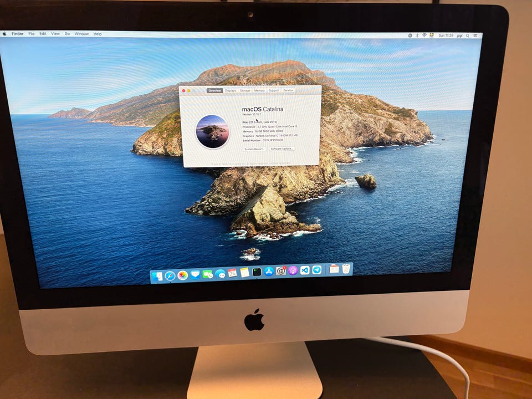Select the Memory tab
The image size is (532, 399).
coord(259,90)
